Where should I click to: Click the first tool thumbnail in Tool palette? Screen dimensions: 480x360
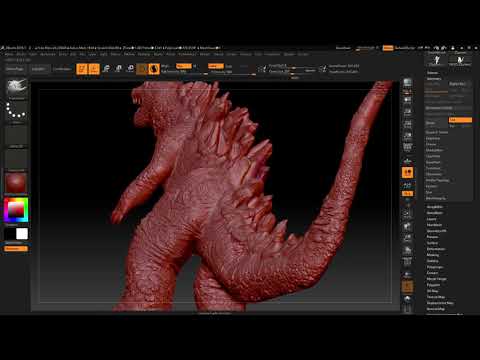(437, 60)
